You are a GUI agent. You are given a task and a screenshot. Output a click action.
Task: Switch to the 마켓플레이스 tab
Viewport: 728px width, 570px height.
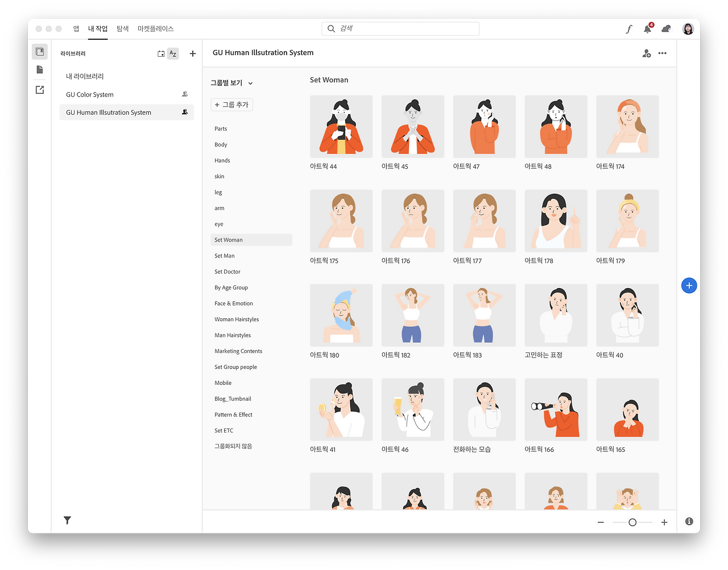pyautogui.click(x=156, y=28)
